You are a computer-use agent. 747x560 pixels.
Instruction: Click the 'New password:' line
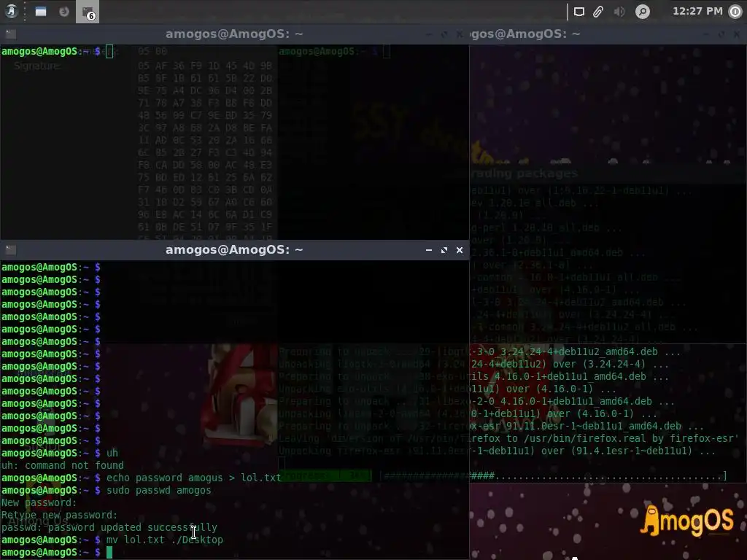click(x=39, y=502)
